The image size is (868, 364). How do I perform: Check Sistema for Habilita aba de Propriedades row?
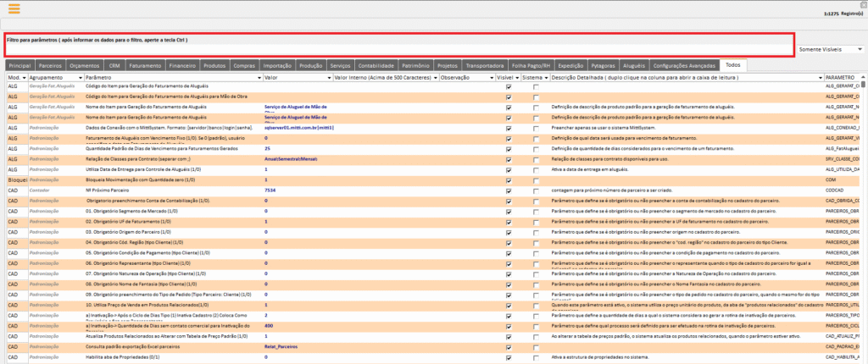[x=536, y=357]
